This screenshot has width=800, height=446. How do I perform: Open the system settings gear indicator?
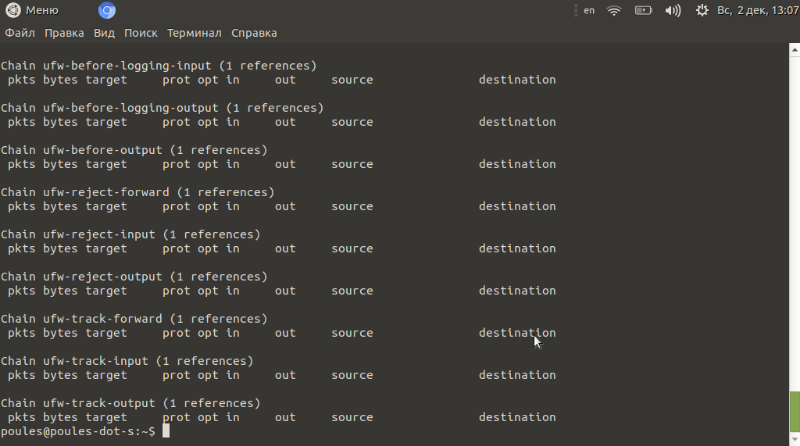(702, 10)
